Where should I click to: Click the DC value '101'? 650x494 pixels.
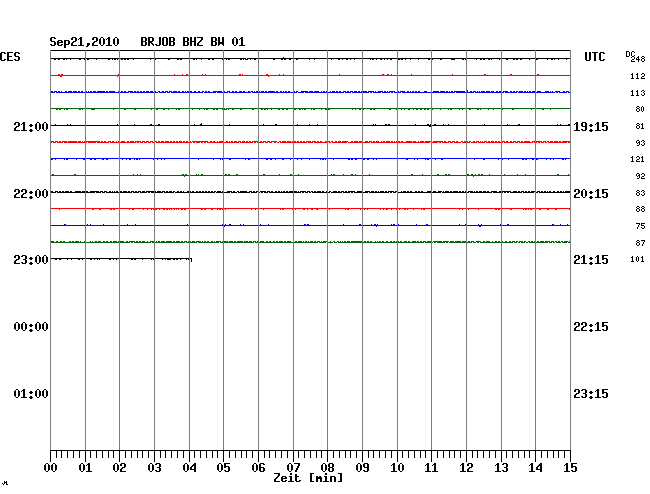(638, 259)
